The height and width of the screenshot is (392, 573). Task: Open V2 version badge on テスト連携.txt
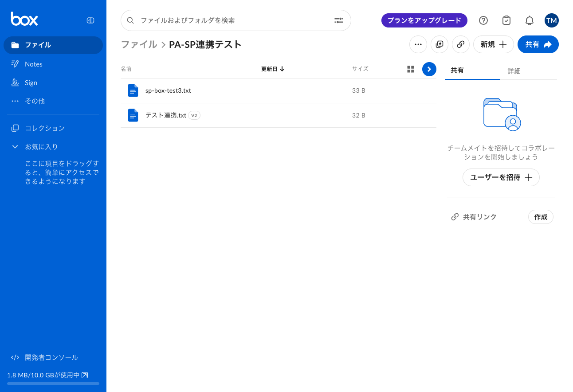coord(194,115)
